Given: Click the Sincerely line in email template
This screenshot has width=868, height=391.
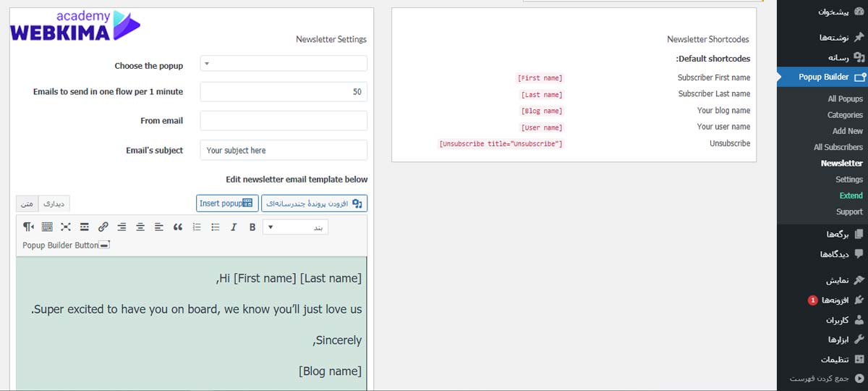Looking at the screenshot, I should (x=337, y=340).
